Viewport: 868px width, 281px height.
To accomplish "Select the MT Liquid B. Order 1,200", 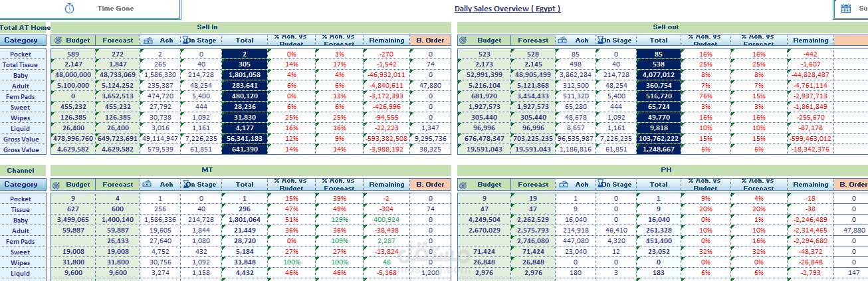I will point(430,273).
